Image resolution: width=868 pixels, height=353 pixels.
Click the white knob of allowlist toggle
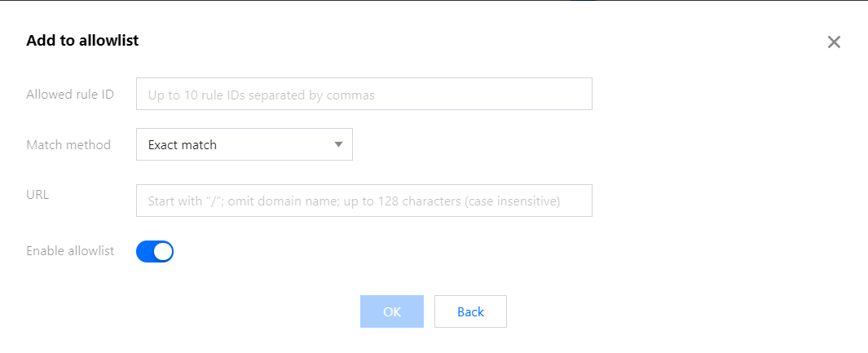163,252
